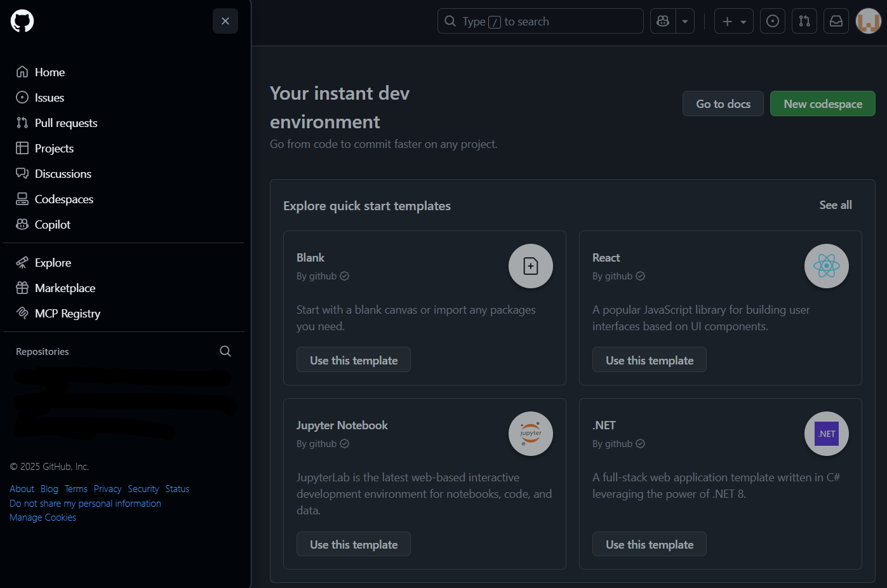Open the plus create-new dropdown
This screenshot has width=887, height=588.
point(733,21)
